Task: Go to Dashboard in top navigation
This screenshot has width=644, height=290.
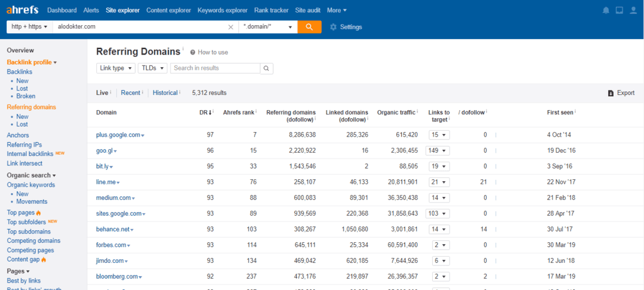Action: point(62,10)
